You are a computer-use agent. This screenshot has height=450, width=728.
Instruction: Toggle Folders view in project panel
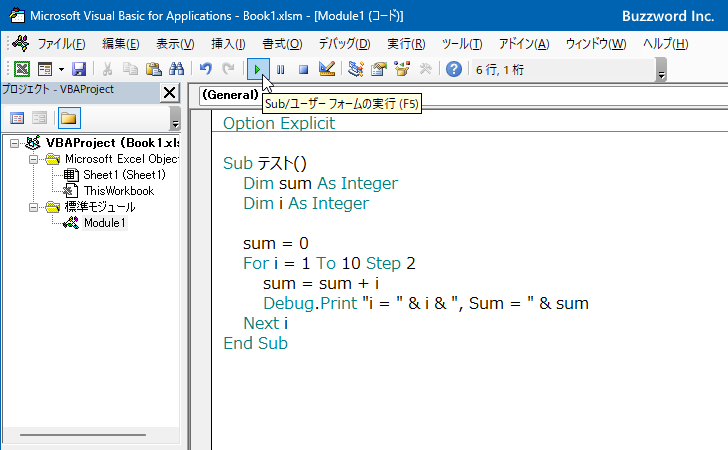click(x=69, y=118)
